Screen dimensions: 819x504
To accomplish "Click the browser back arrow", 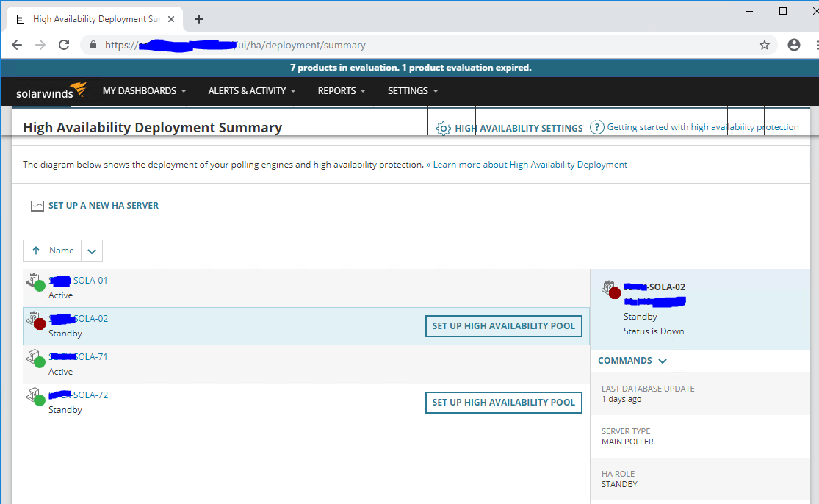I will (17, 45).
